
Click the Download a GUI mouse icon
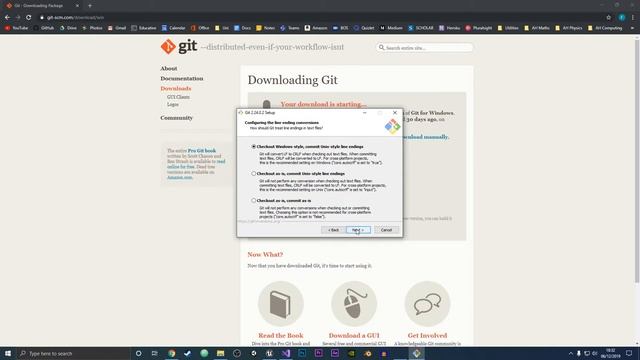coord(354,304)
